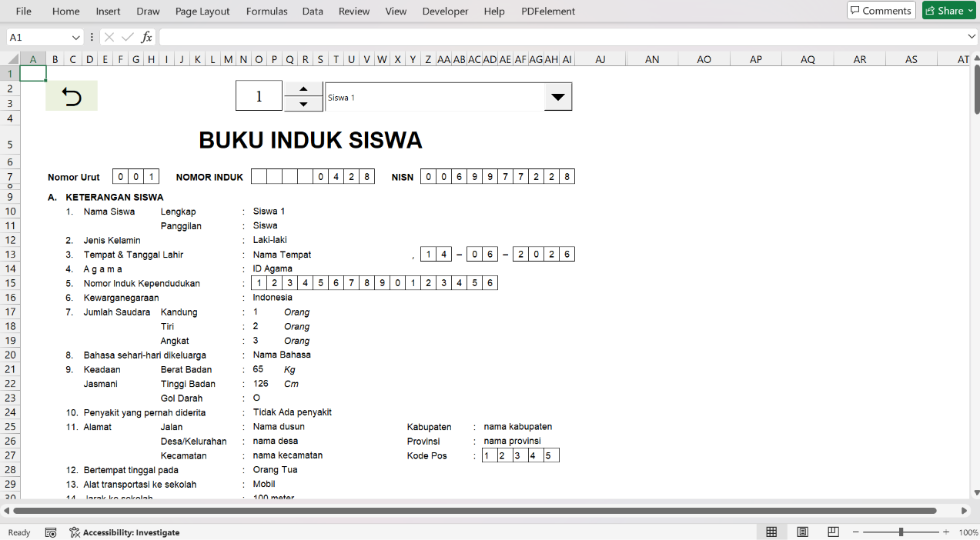Open the Review tab

[x=354, y=12]
